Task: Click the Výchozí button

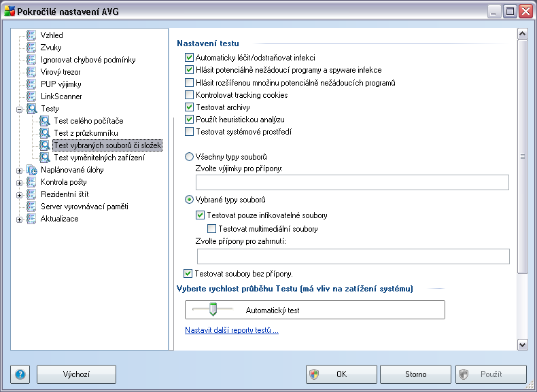Action: point(76,374)
